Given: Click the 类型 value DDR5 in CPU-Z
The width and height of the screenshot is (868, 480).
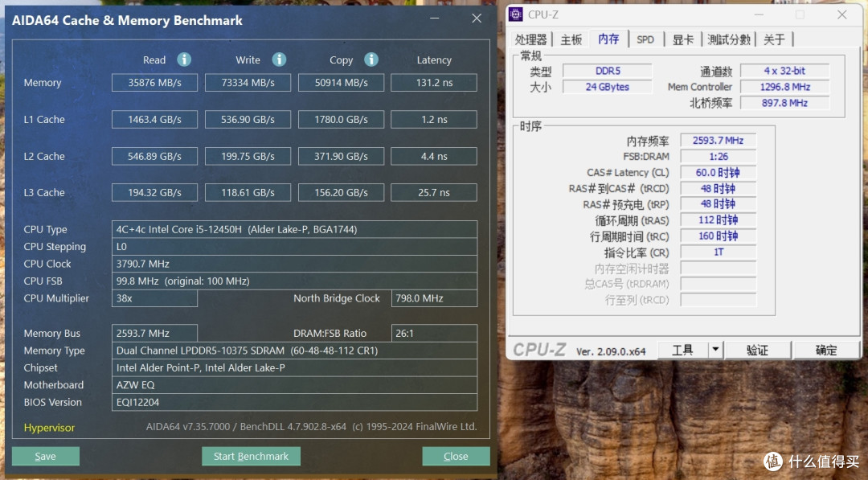Looking at the screenshot, I should [608, 71].
